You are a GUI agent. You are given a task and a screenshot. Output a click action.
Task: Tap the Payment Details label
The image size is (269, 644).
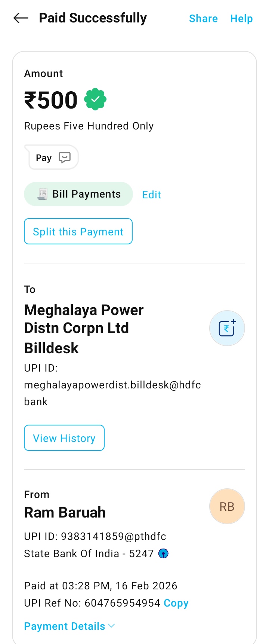click(x=64, y=626)
